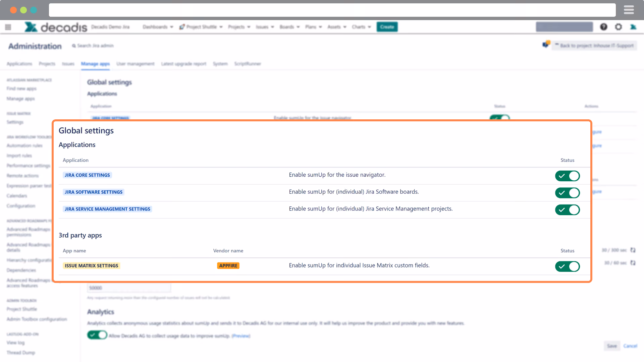The height and width of the screenshot is (362, 644).
Task: Expand the Boards dropdown
Action: click(x=290, y=27)
